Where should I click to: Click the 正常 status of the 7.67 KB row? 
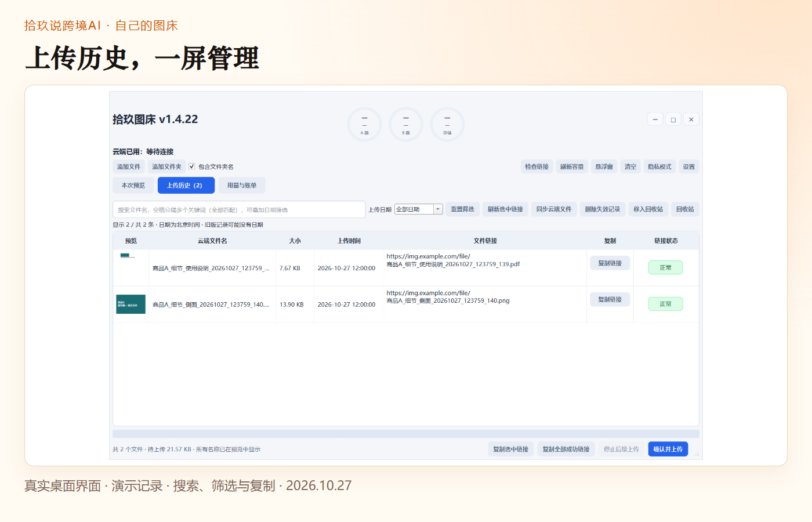click(666, 268)
